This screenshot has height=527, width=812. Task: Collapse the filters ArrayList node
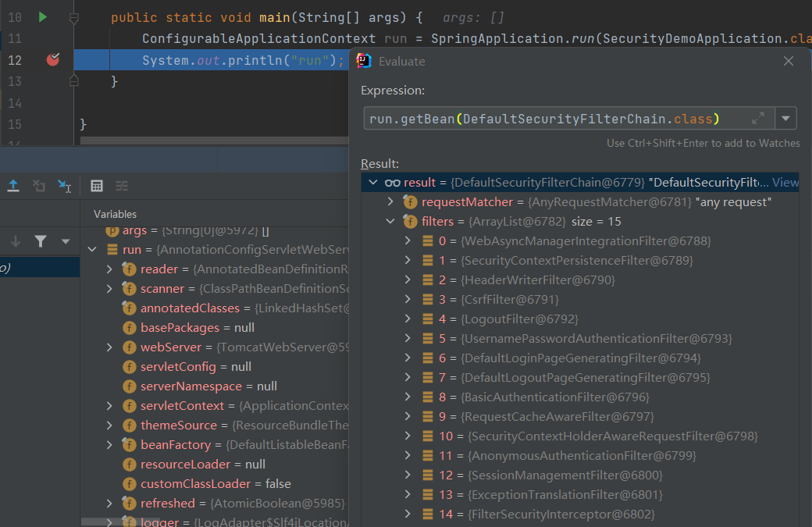point(390,221)
